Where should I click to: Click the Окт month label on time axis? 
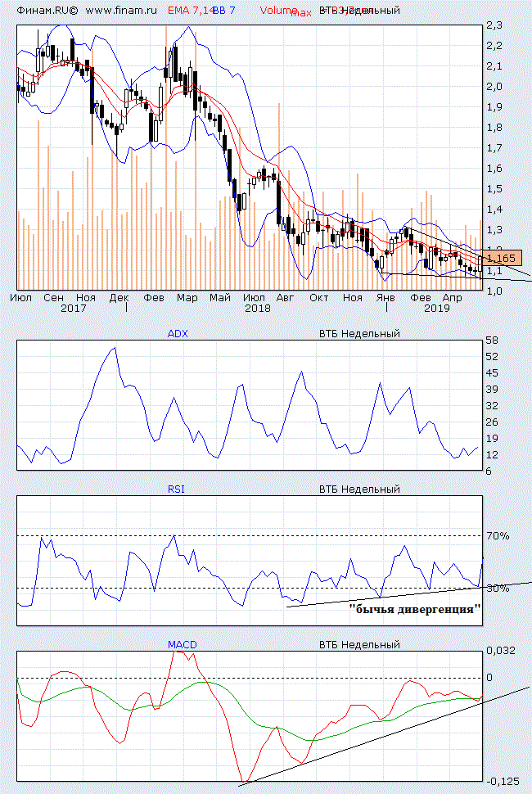click(319, 298)
